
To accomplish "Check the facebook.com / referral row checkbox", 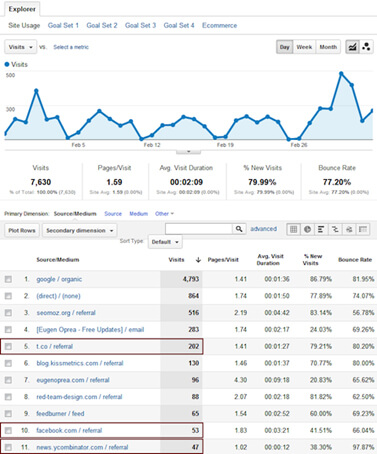I will click(8, 430).
